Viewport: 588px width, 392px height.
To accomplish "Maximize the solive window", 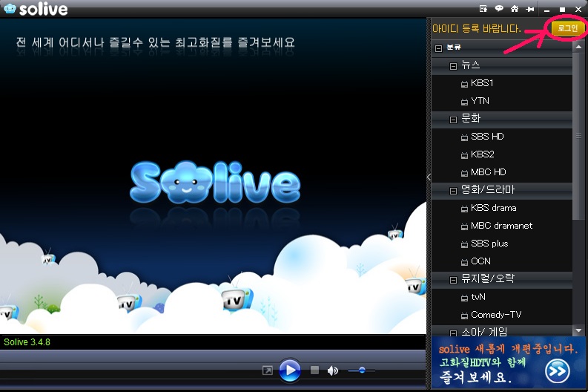I will pyautogui.click(x=562, y=10).
